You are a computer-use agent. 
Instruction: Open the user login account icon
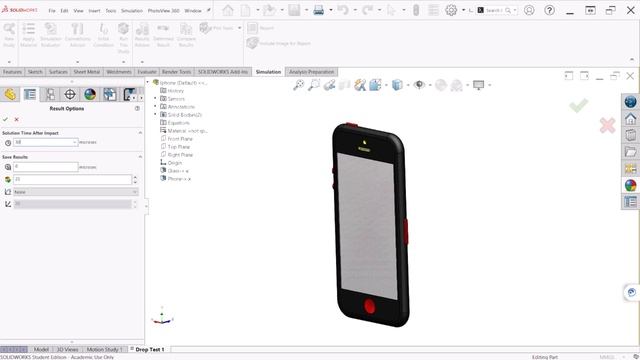[x=529, y=10]
